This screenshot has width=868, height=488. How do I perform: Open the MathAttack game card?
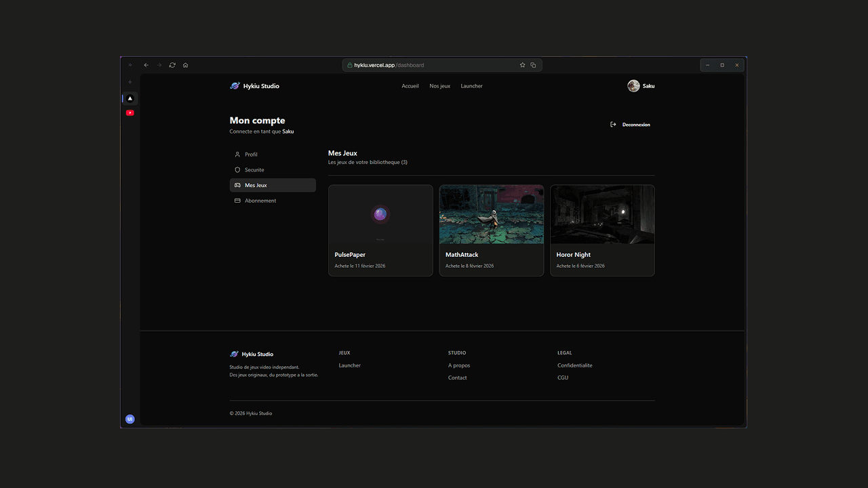492,230
